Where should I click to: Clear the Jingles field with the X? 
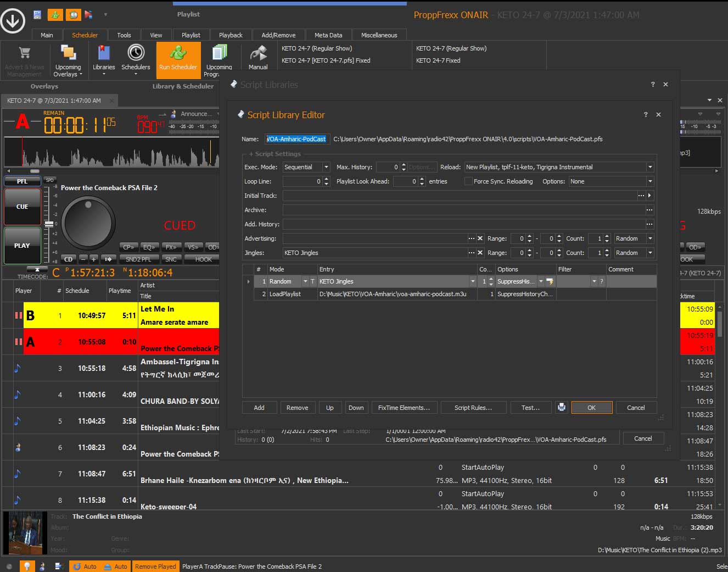coord(480,253)
